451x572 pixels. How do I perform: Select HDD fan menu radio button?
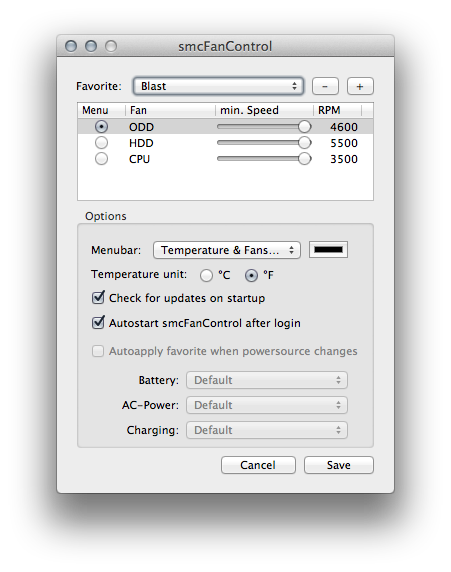[x=101, y=143]
